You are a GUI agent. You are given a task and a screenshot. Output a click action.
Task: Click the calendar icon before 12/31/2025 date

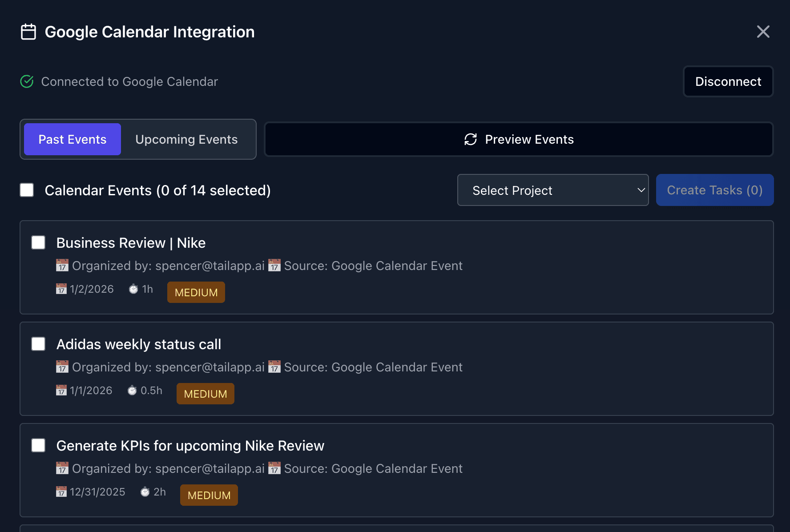point(62,492)
